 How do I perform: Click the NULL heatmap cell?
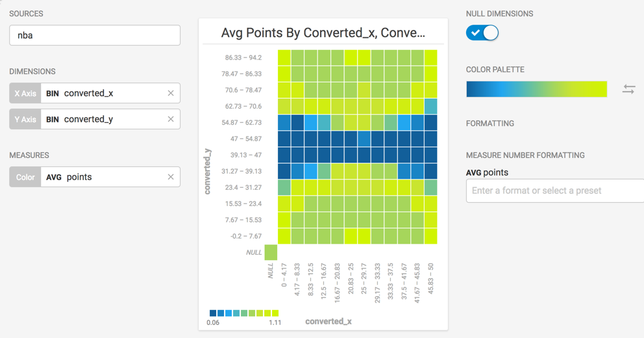click(x=271, y=252)
